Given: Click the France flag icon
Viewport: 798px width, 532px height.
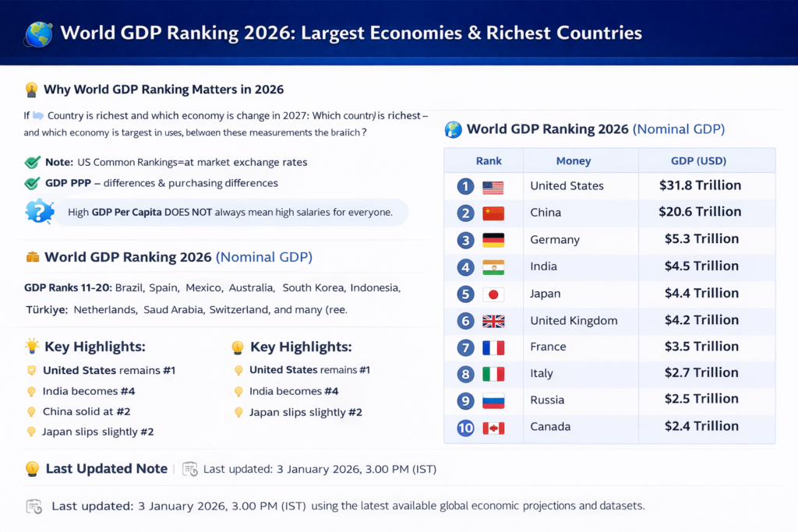Looking at the screenshot, I should [493, 348].
